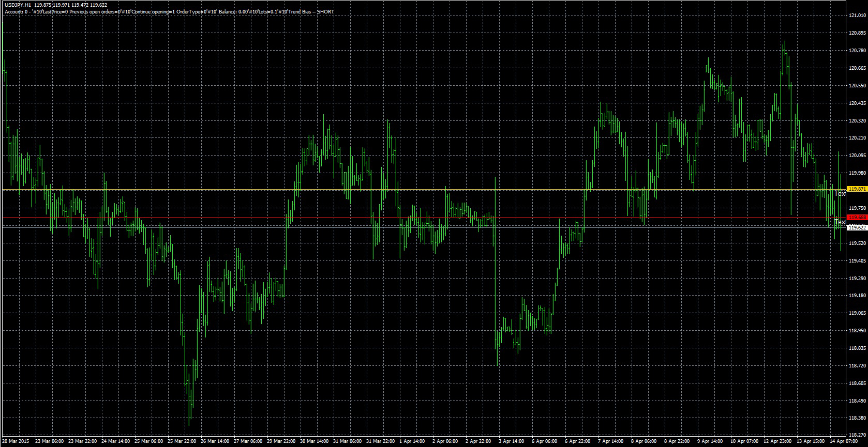Click the 26 Mar 14:00 time label
Viewport: 868px width, 447px height.
[215, 441]
